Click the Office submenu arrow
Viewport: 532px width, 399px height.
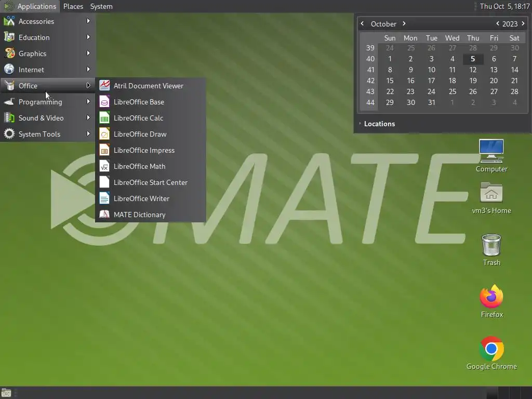[x=88, y=86]
